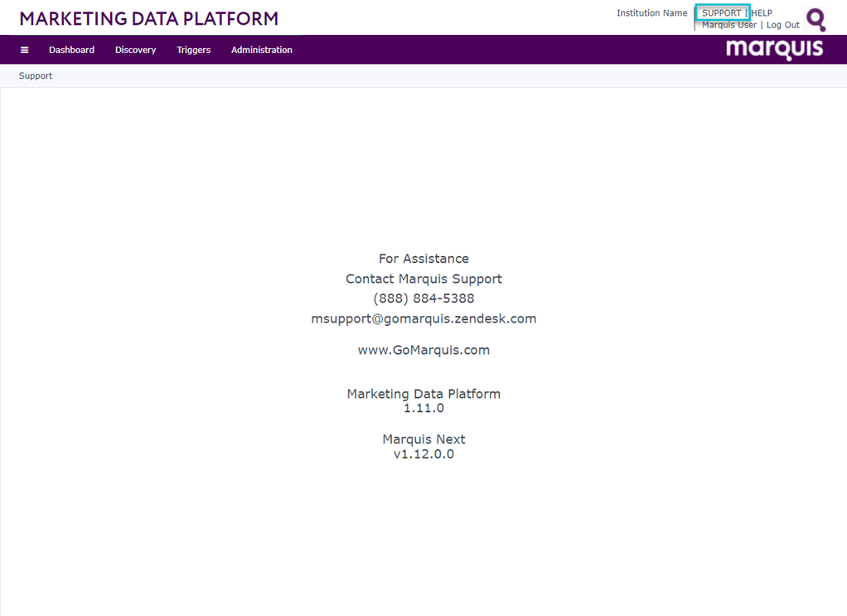Open the Triggers menu

pos(193,50)
